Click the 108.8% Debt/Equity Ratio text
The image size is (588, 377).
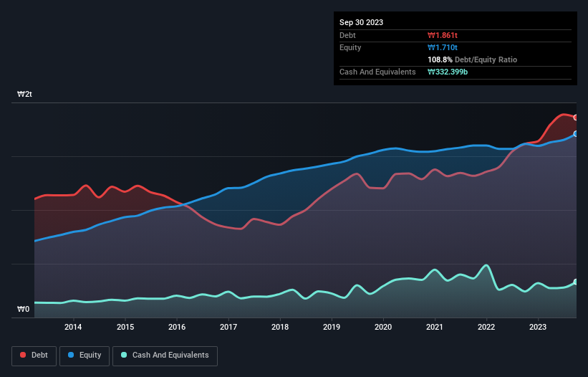472,59
